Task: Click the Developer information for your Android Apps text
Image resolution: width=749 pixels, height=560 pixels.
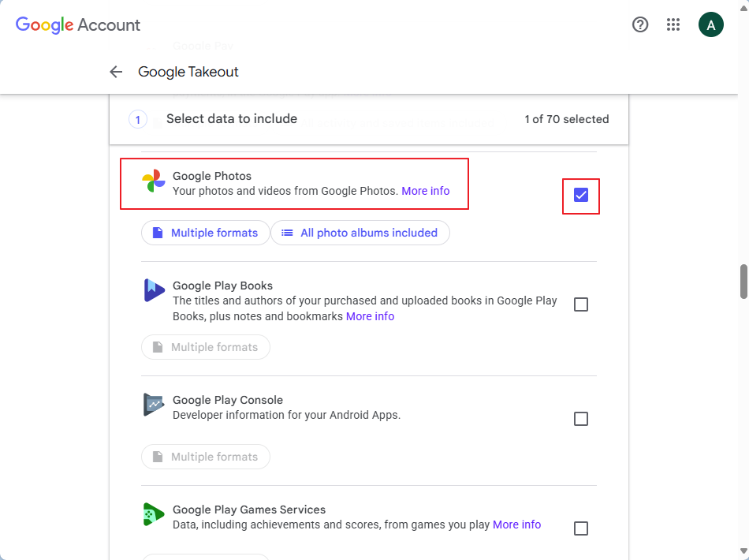Action: pos(287,415)
